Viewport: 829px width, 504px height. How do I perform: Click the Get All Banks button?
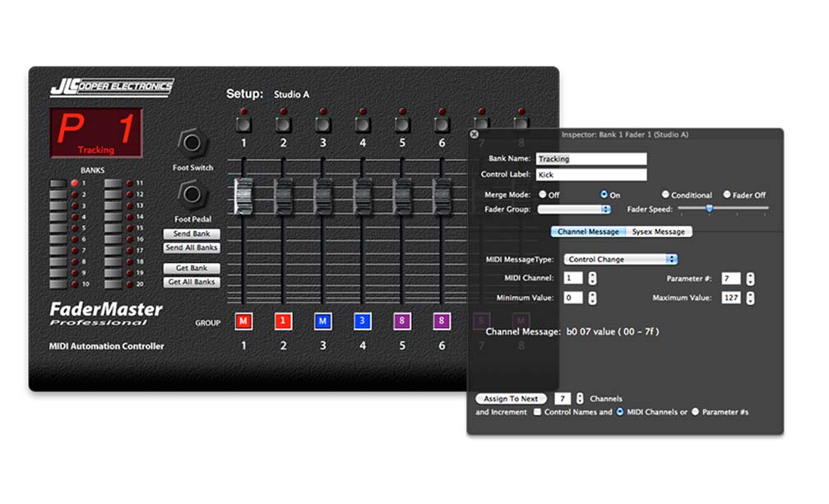(192, 282)
